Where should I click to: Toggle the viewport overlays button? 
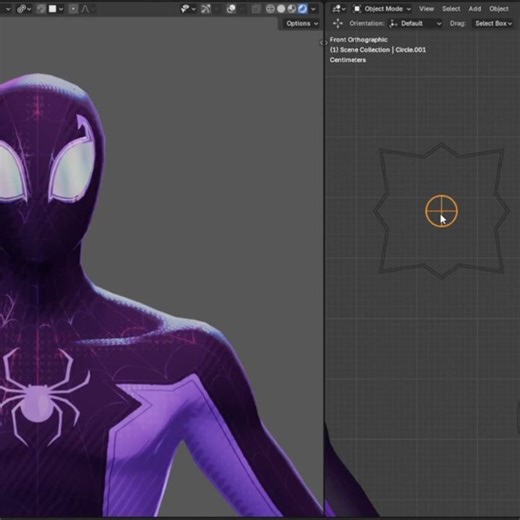point(231,9)
